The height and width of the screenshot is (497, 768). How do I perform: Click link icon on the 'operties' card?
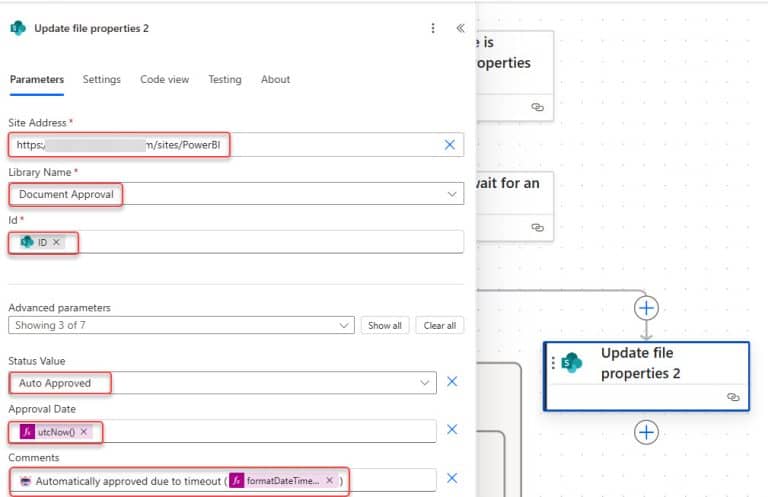coord(537,107)
